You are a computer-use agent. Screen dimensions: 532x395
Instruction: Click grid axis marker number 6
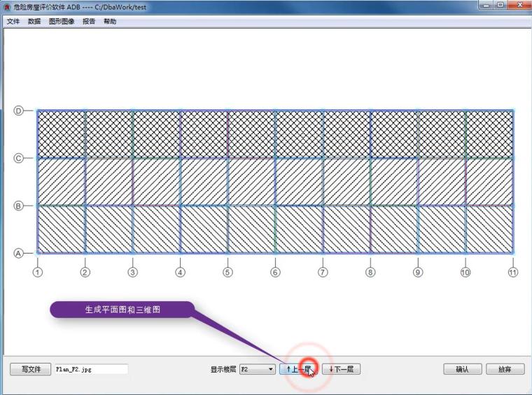coord(275,272)
